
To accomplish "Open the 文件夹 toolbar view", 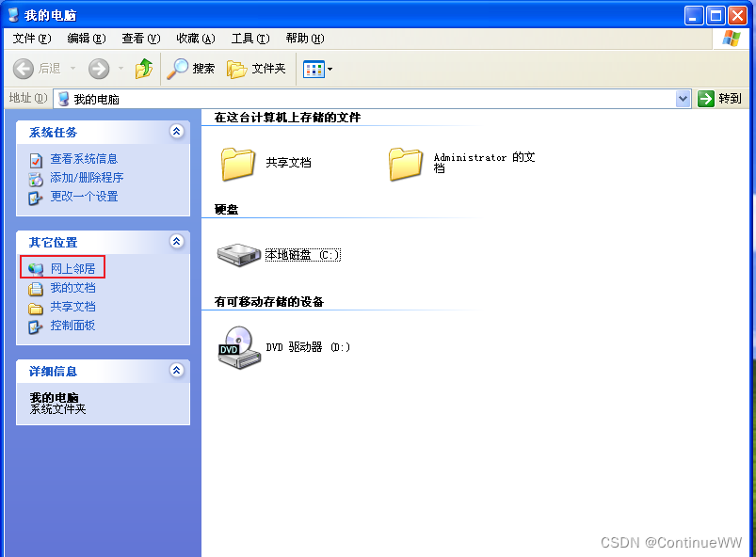I will [266, 69].
